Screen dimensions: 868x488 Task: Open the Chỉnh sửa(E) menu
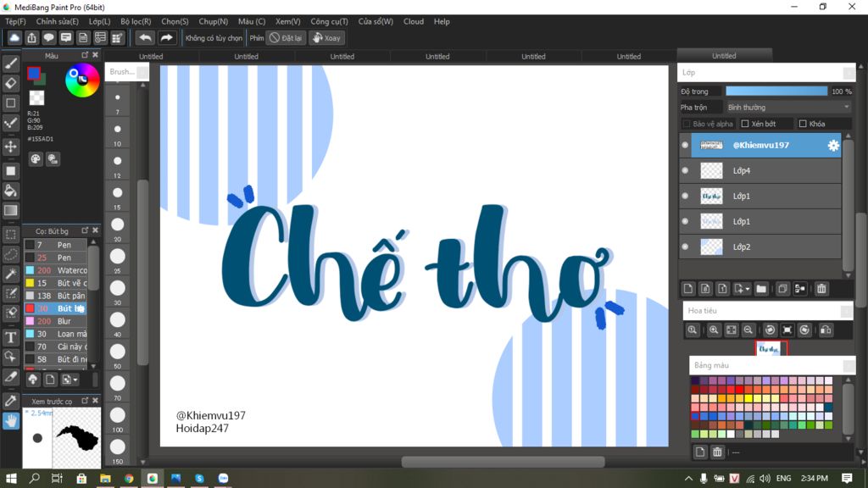click(58, 21)
